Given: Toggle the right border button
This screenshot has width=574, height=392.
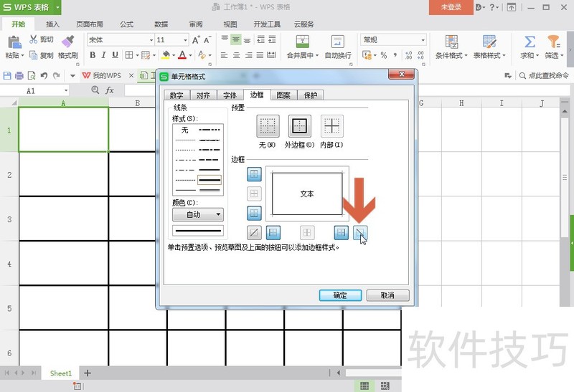Looking at the screenshot, I should pyautogui.click(x=342, y=233).
